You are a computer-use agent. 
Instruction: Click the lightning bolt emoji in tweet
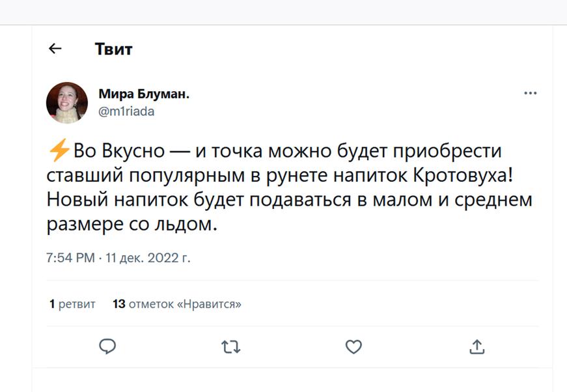59,151
